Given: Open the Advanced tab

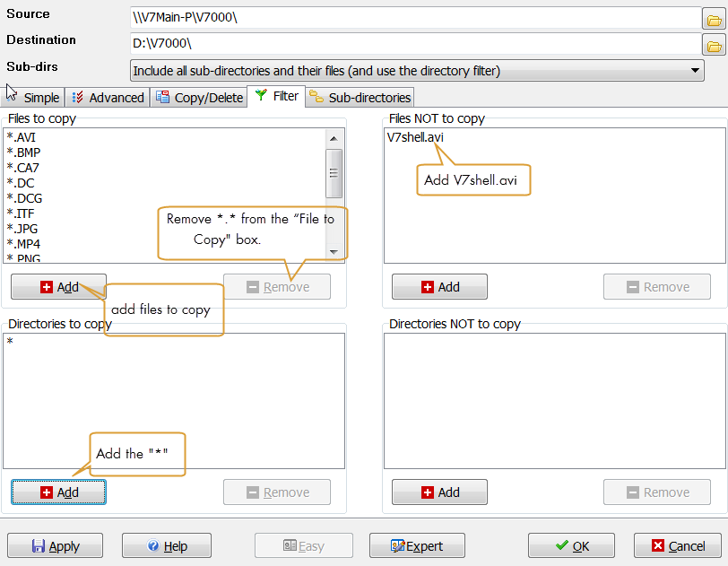Looking at the screenshot, I should (x=108, y=98).
